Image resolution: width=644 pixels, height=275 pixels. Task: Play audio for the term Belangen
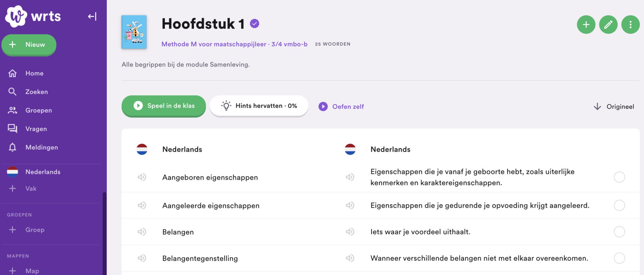tap(142, 232)
